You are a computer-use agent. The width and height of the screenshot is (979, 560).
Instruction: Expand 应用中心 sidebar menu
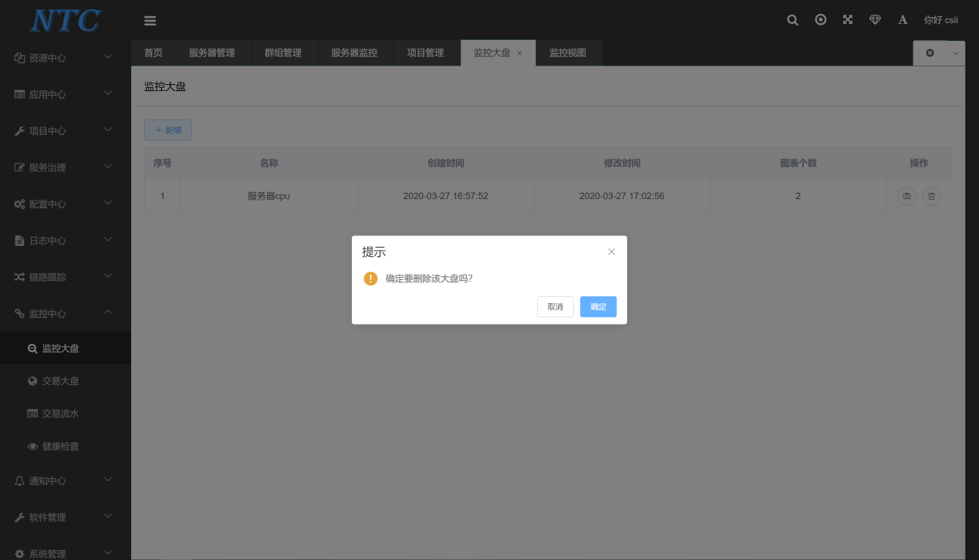65,94
